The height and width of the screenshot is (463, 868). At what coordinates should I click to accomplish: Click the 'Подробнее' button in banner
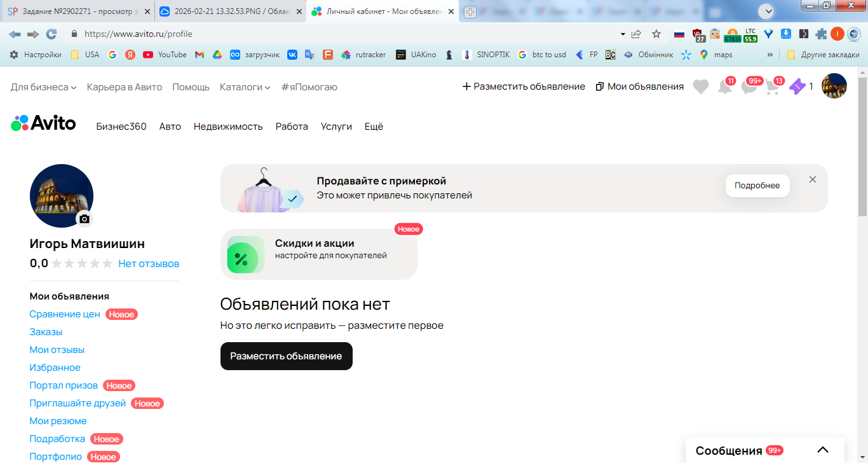coord(757,186)
